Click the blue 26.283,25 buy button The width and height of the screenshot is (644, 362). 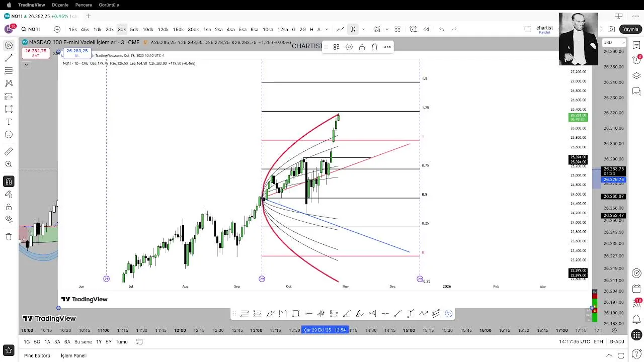click(x=77, y=53)
